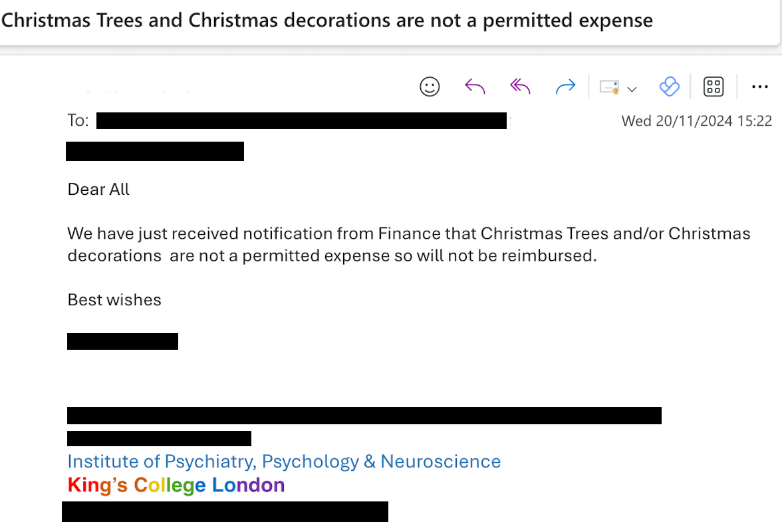Click the "To:" recipients label

(78, 120)
